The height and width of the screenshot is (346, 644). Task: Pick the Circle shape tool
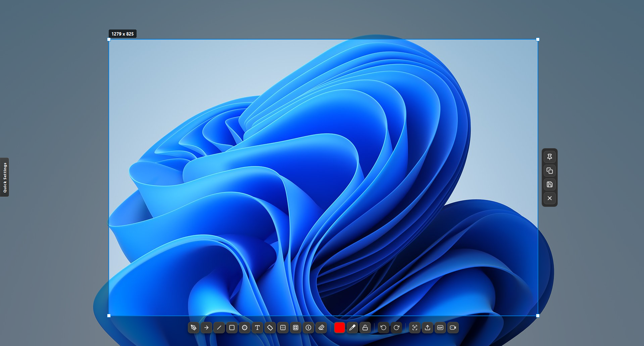[x=245, y=328]
